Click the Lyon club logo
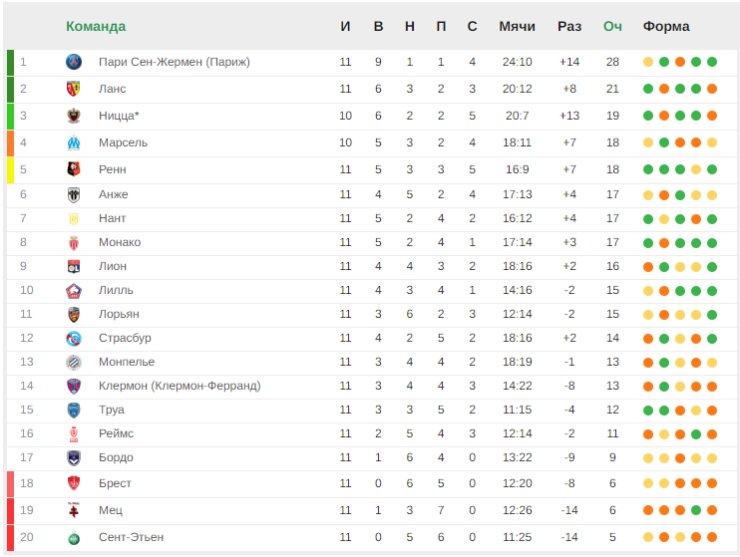The width and height of the screenshot is (740, 557). point(74,266)
